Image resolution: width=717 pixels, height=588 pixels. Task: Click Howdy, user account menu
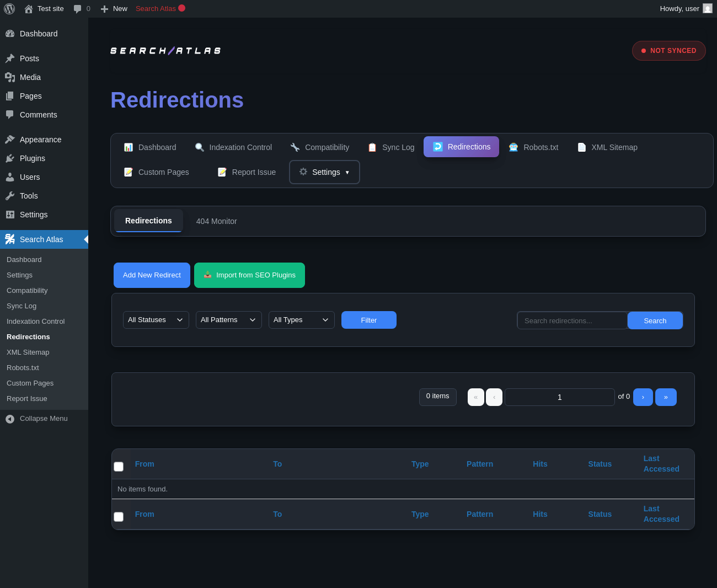tap(686, 9)
